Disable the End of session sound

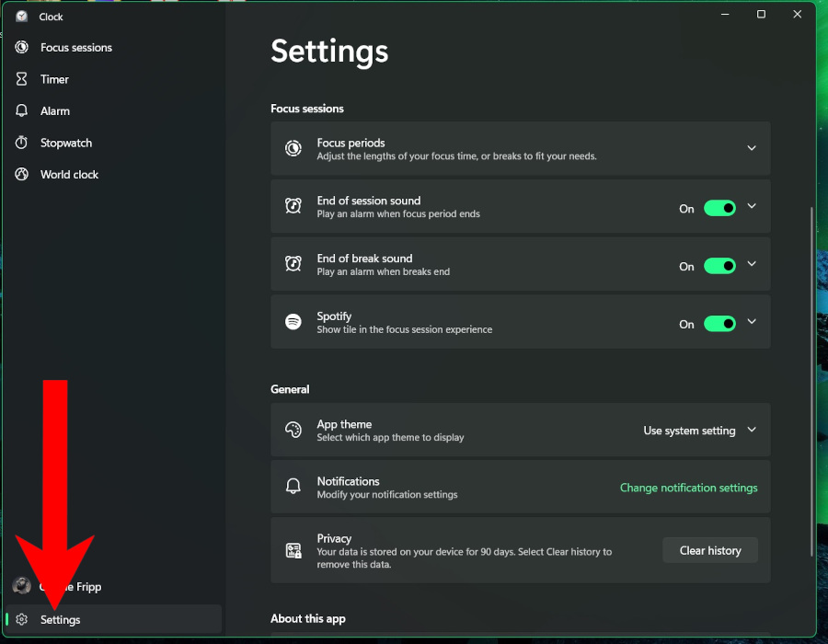[x=720, y=206]
